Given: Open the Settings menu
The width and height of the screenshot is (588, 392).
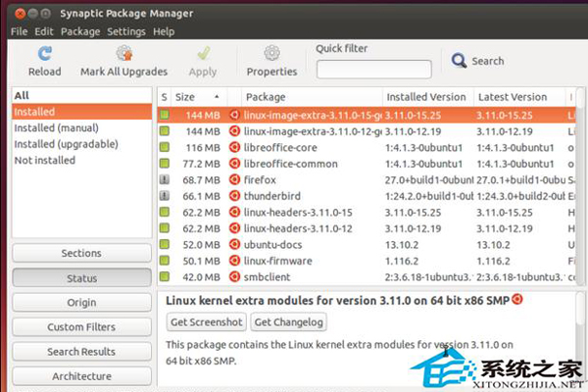Looking at the screenshot, I should (x=126, y=32).
